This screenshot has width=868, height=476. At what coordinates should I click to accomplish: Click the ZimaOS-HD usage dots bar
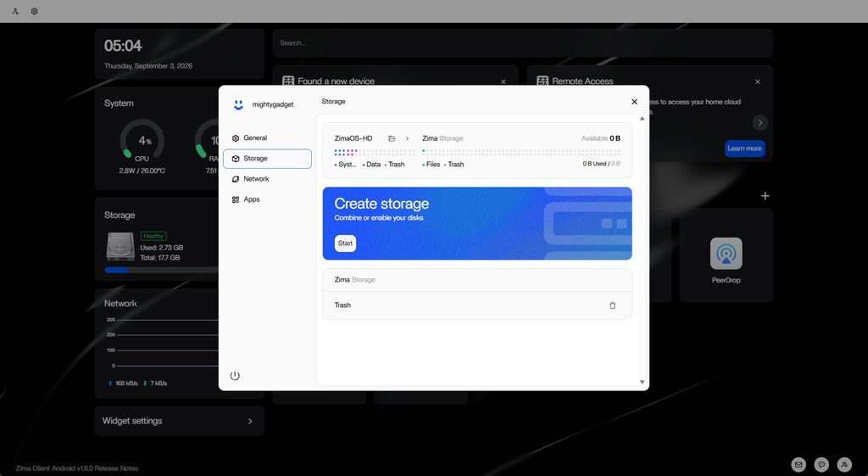pos(374,153)
